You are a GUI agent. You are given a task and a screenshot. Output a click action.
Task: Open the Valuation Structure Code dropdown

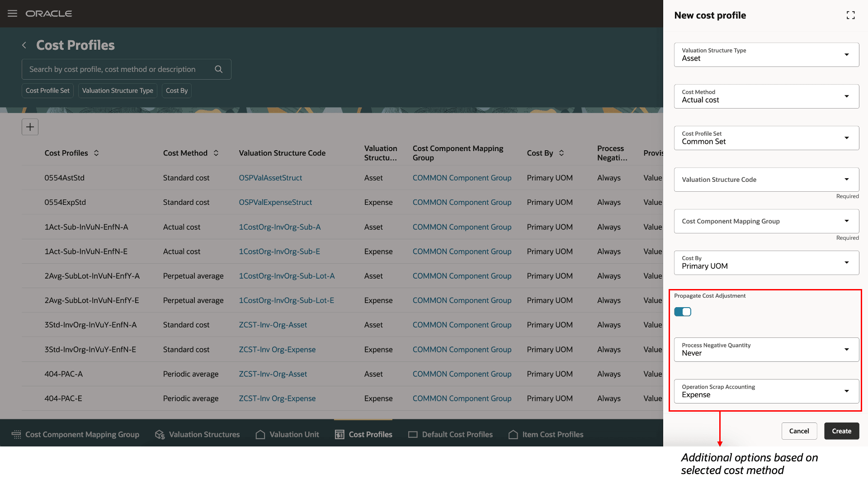(x=766, y=180)
